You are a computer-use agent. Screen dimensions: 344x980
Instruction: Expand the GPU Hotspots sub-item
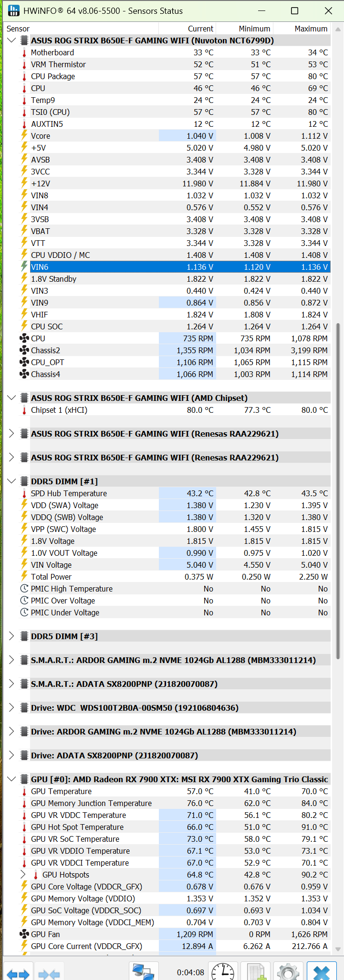(23, 874)
